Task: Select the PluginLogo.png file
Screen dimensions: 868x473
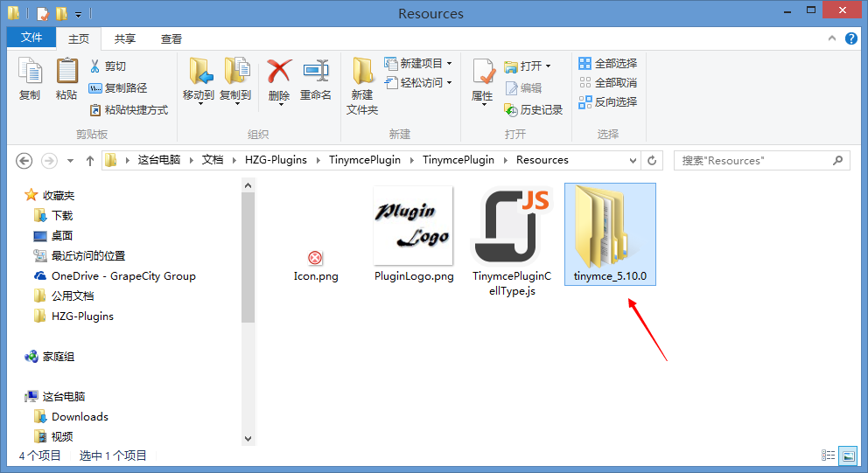Action: click(x=414, y=234)
